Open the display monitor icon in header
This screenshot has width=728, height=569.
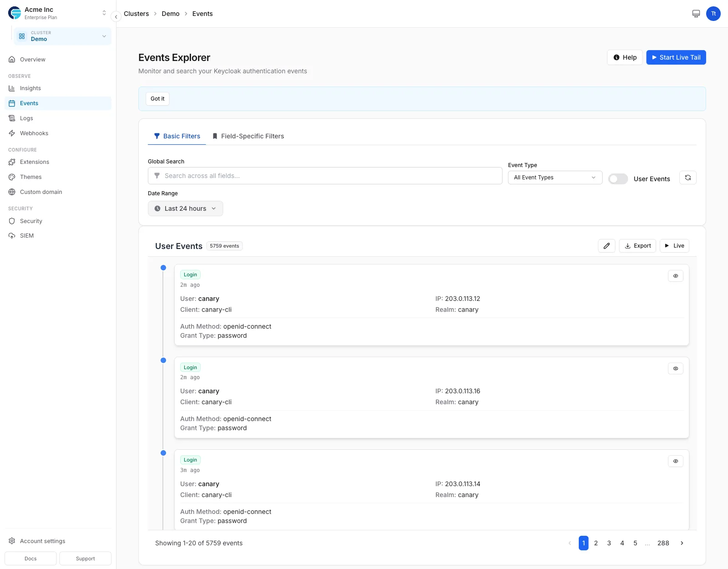point(696,14)
